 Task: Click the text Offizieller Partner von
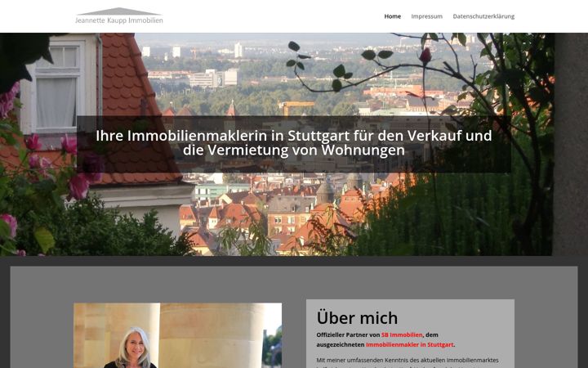348,334
